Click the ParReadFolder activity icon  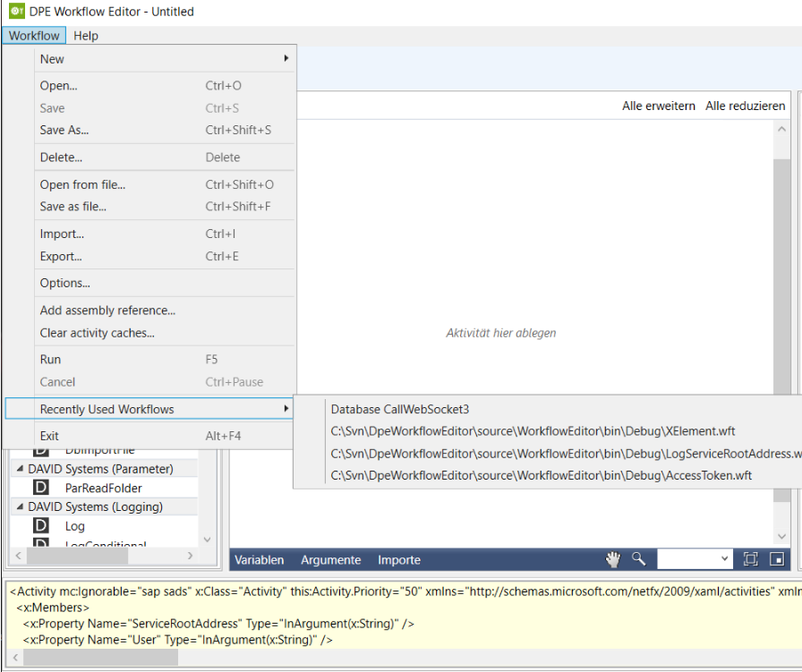pos(40,488)
